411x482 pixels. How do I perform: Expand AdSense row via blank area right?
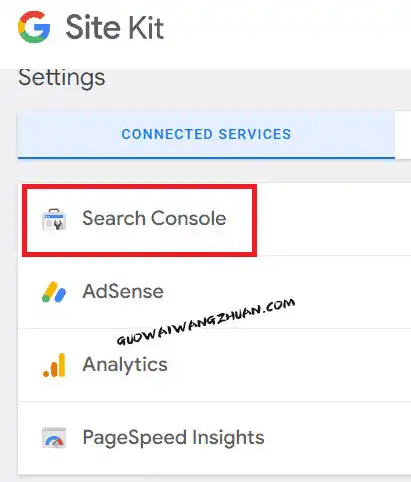[x=333, y=292]
